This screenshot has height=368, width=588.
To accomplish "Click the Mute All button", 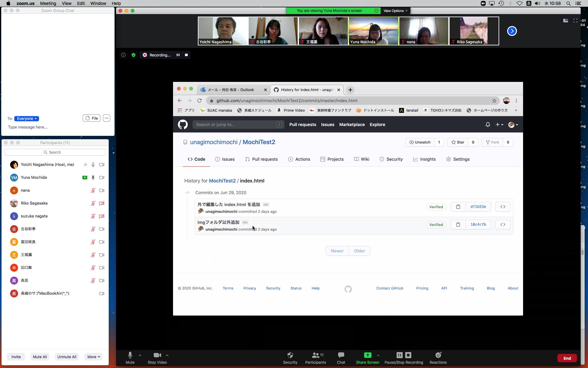I will click(40, 357).
